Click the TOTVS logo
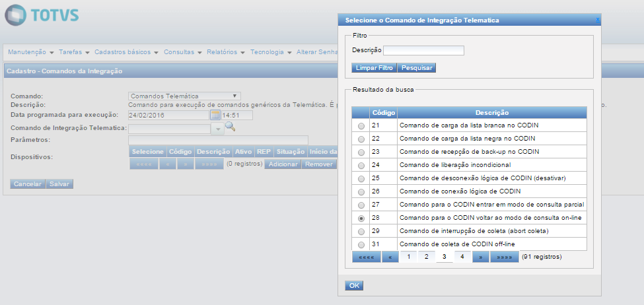This screenshot has width=644, height=305. [42, 16]
